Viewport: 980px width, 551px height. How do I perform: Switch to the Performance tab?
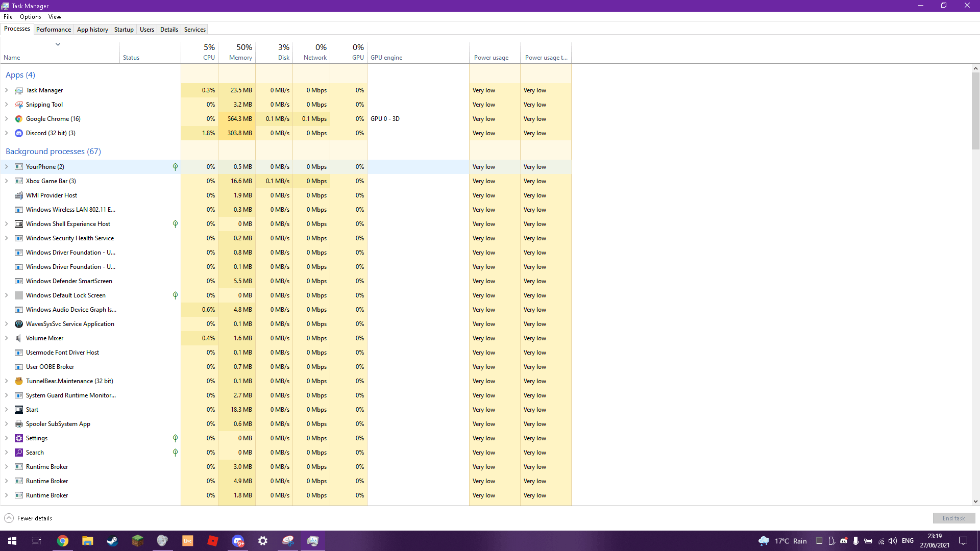[x=54, y=30]
